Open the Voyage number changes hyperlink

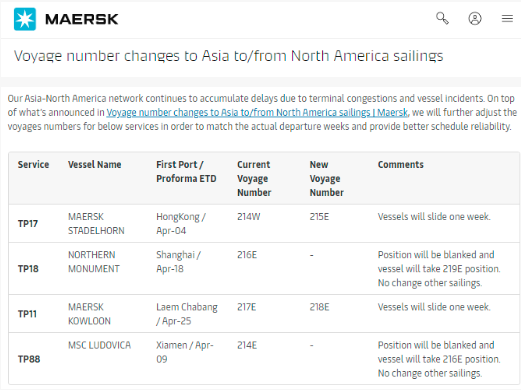point(257,113)
